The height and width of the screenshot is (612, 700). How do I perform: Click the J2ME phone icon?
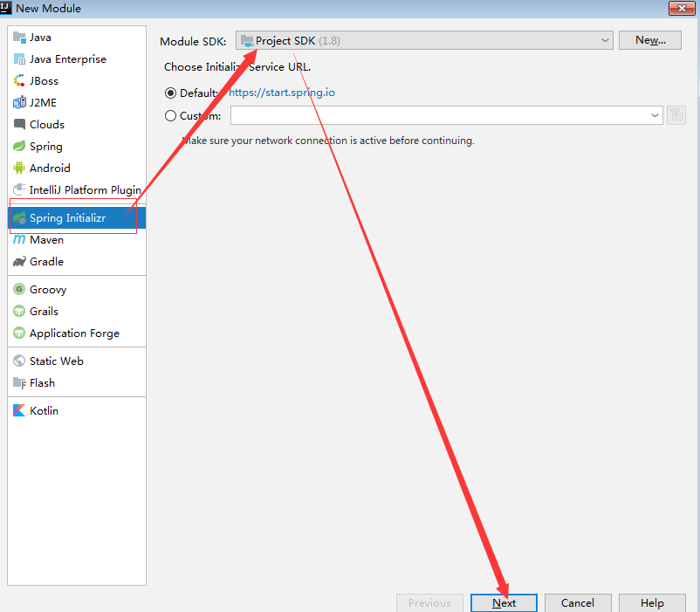tap(19, 103)
